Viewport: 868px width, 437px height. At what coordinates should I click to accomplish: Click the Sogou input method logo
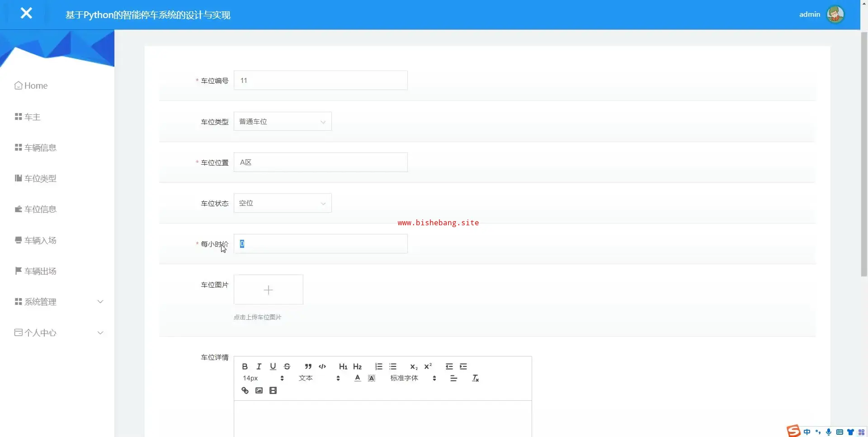(793, 431)
